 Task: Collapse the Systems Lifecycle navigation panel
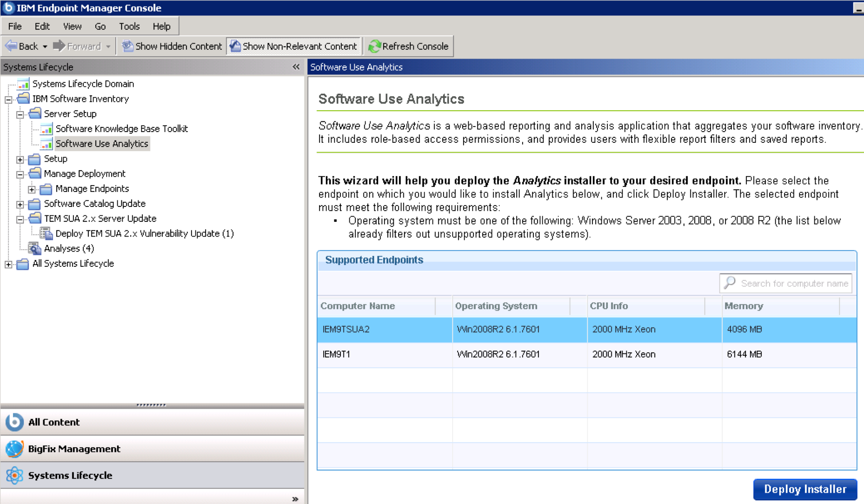296,67
